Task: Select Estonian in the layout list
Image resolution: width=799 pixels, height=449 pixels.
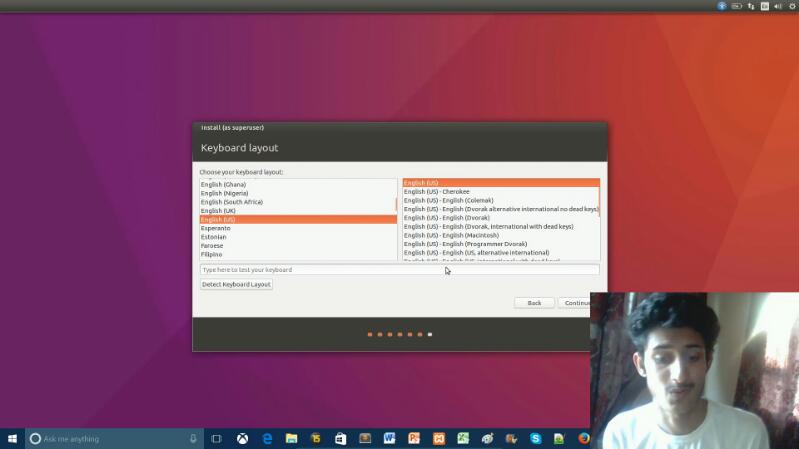Action: pos(298,236)
